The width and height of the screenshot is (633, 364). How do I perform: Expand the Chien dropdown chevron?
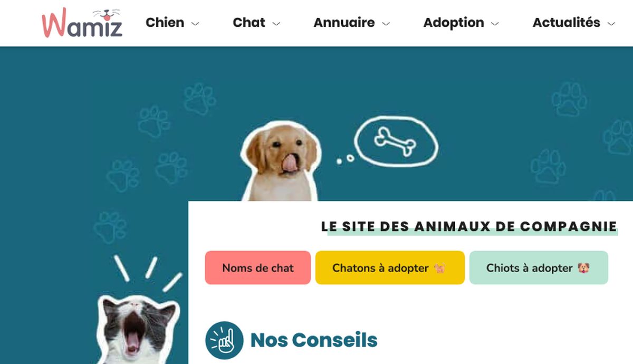(x=195, y=24)
